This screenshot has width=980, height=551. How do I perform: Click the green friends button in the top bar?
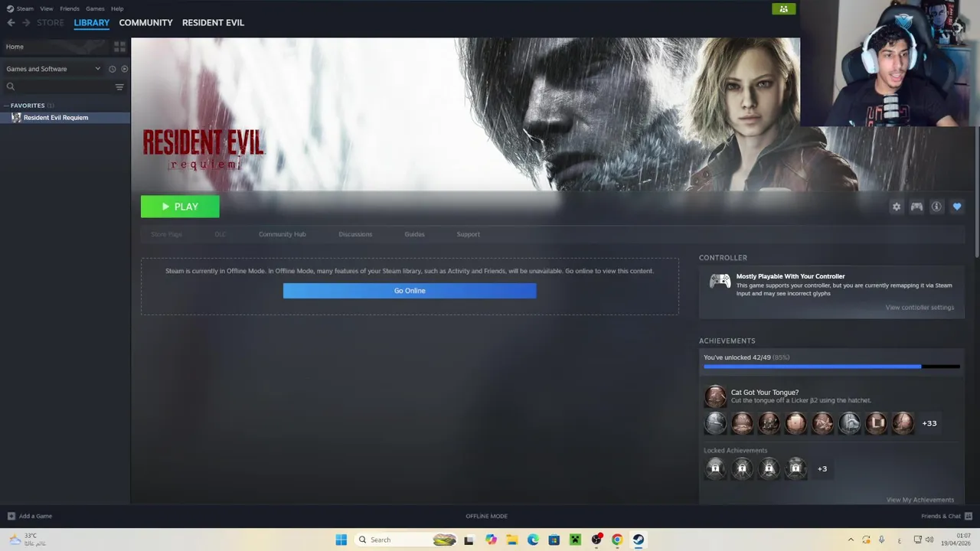(783, 9)
